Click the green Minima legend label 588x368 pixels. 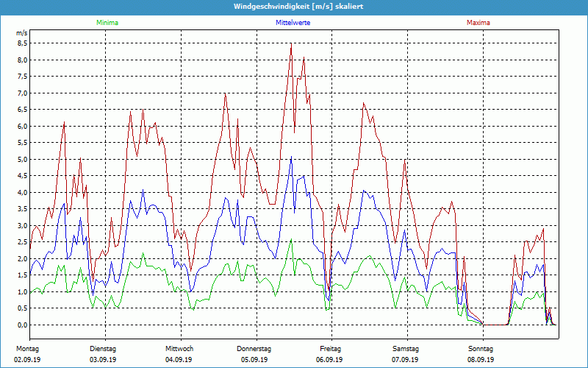[x=107, y=23]
